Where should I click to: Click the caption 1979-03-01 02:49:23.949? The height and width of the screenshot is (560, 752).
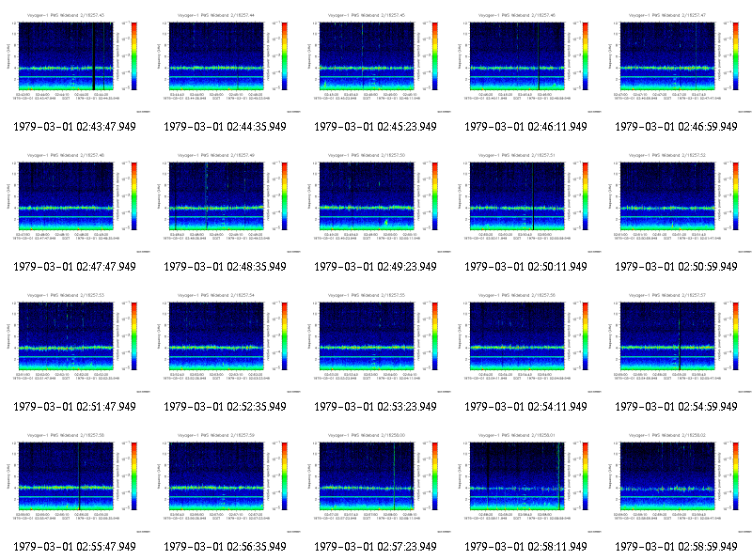pos(375,267)
